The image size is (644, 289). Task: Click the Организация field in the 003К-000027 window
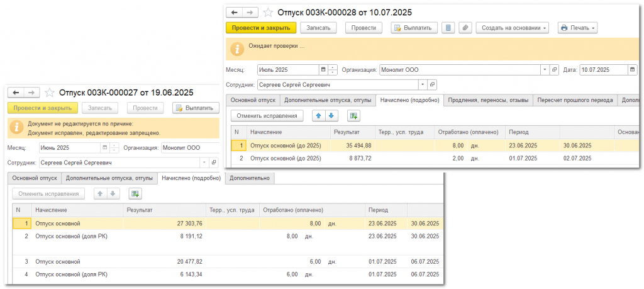[189, 147]
